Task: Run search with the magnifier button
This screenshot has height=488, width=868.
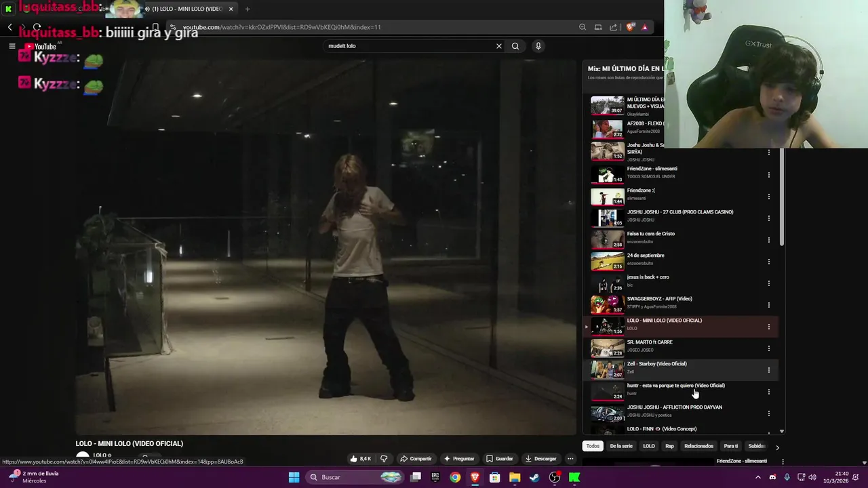Action: pyautogui.click(x=515, y=46)
